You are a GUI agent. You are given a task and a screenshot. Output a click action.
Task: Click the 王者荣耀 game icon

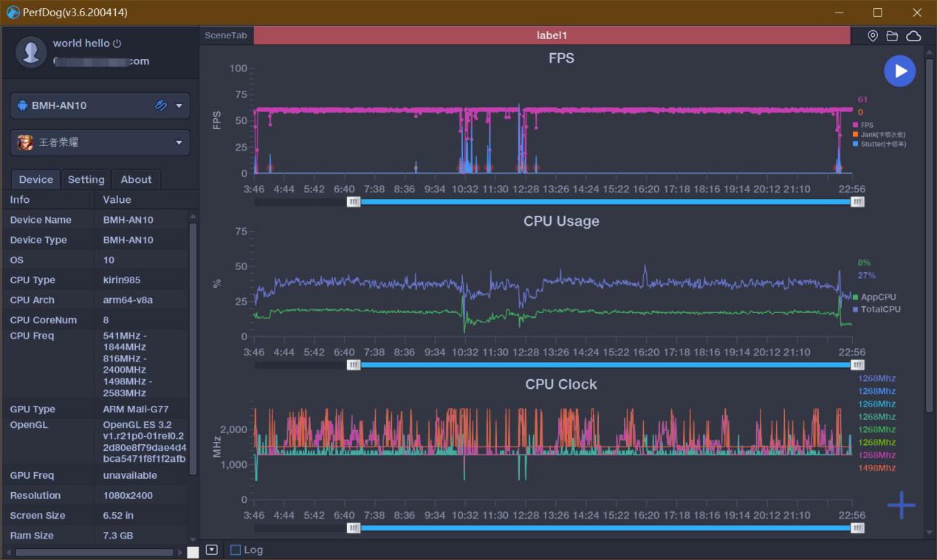click(25, 142)
